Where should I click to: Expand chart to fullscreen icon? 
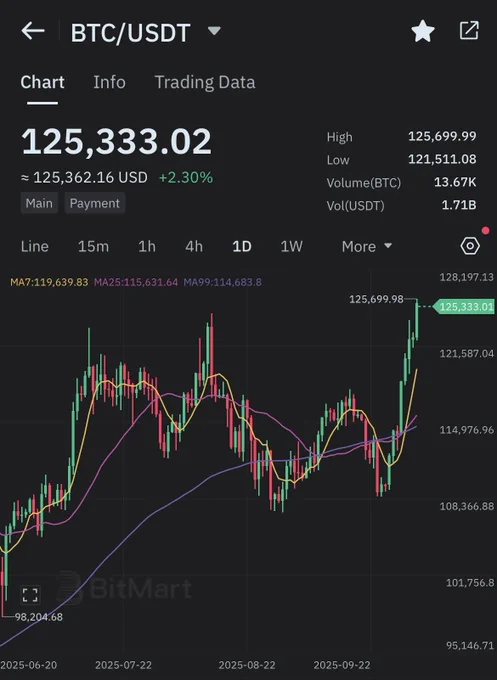pos(30,595)
